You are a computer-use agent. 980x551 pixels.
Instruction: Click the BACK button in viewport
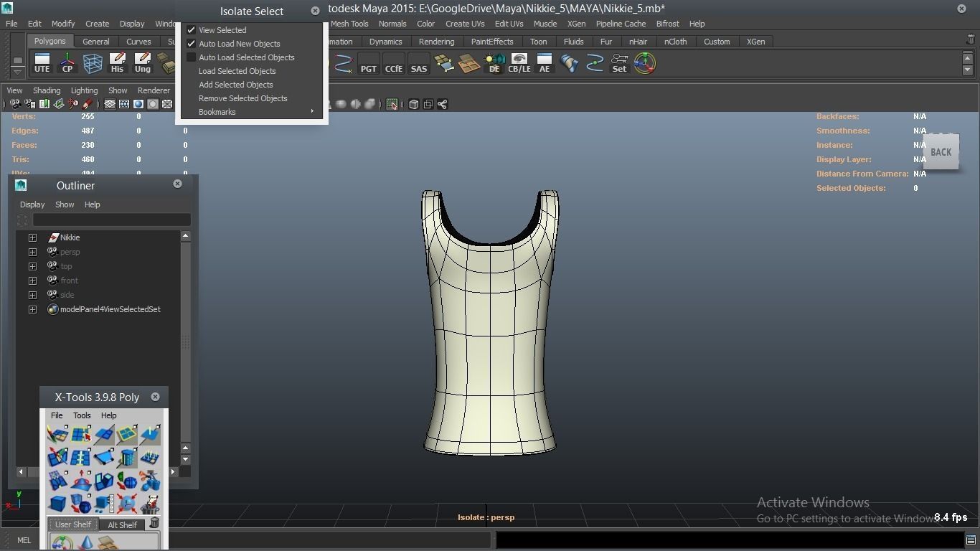(x=941, y=152)
